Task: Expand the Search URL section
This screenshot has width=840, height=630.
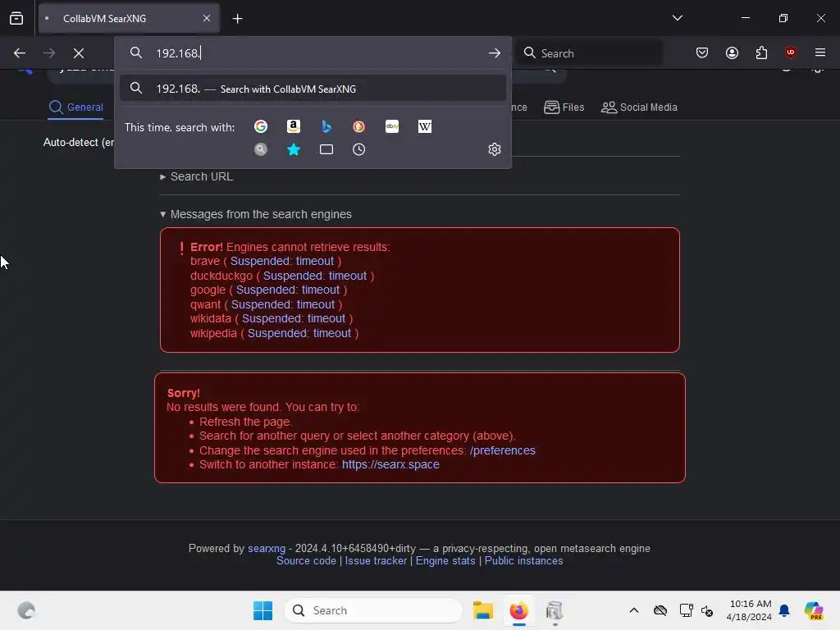Action: (197, 177)
